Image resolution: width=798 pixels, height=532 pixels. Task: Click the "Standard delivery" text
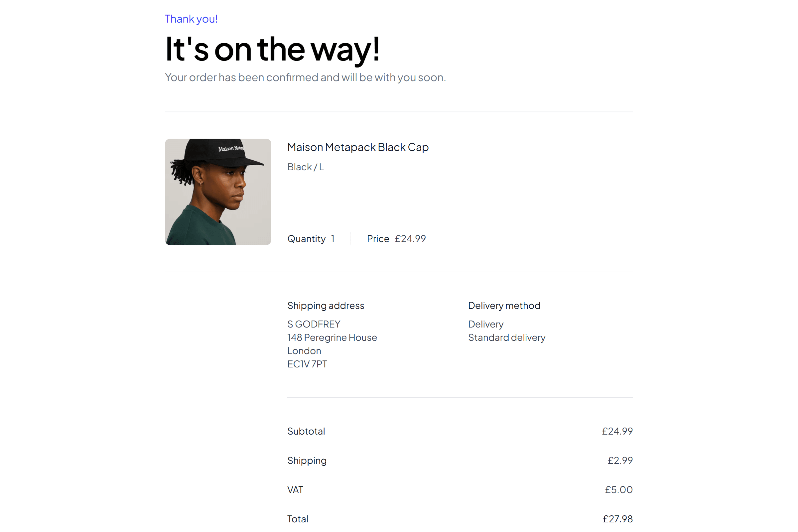(506, 337)
